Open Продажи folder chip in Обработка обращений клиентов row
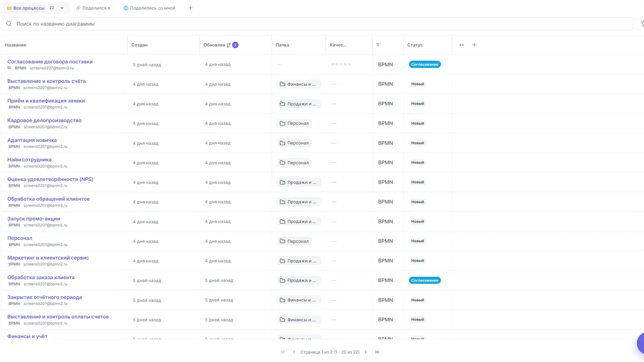The height and width of the screenshot is (362, 644). (299, 202)
